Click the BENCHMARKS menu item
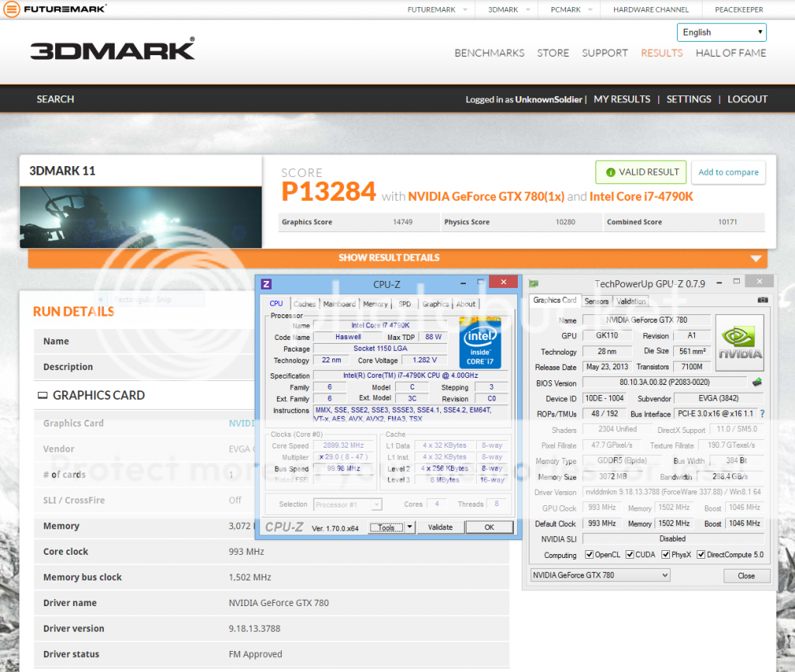The height and width of the screenshot is (672, 795). (489, 54)
